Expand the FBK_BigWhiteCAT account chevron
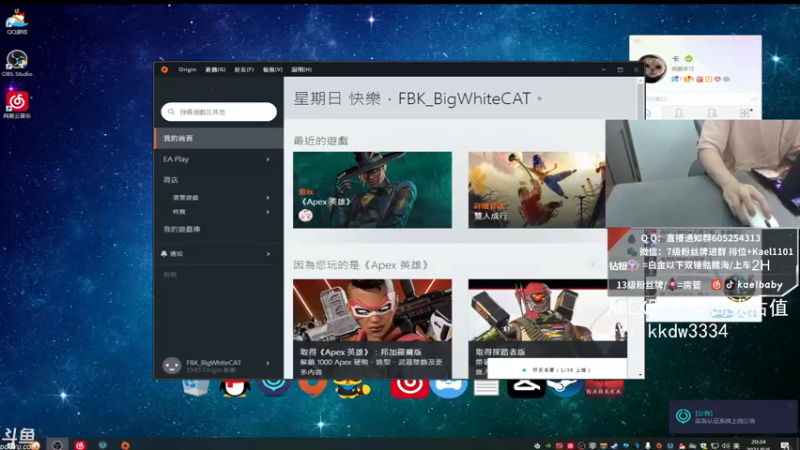Image resolution: width=800 pixels, height=450 pixels. [268, 363]
